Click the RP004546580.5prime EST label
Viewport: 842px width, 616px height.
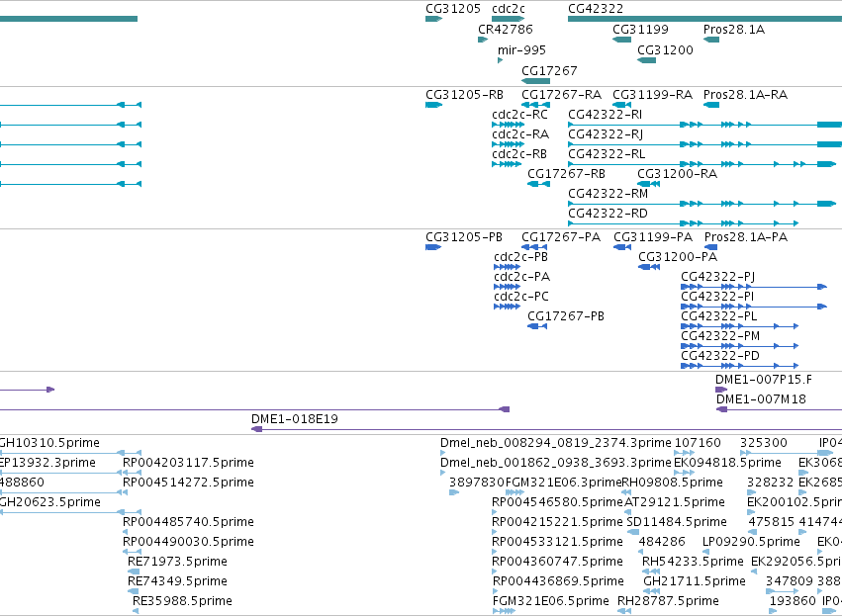pos(557,502)
